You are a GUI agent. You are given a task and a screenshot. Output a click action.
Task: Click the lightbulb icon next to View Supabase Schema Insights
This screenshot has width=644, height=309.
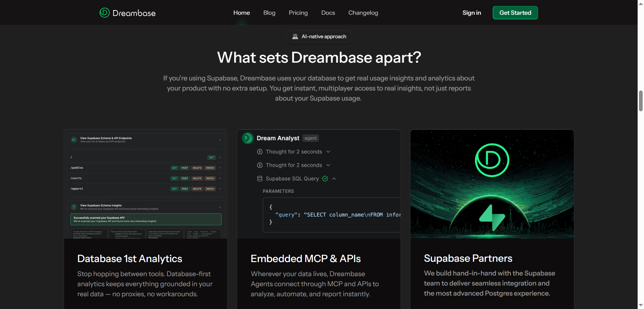[74, 207]
